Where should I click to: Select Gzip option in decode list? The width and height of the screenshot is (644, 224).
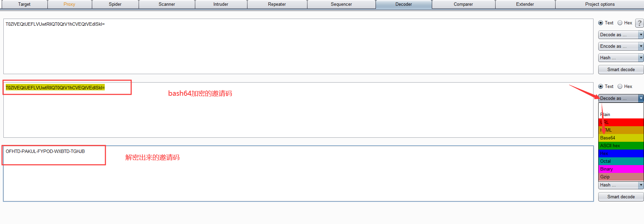(x=621, y=177)
